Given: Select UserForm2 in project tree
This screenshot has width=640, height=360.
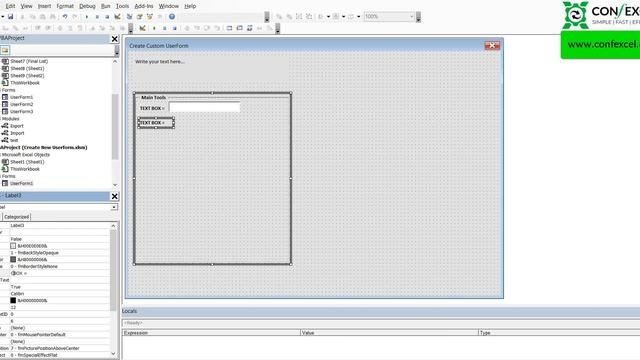Looking at the screenshot, I should (x=21, y=104).
